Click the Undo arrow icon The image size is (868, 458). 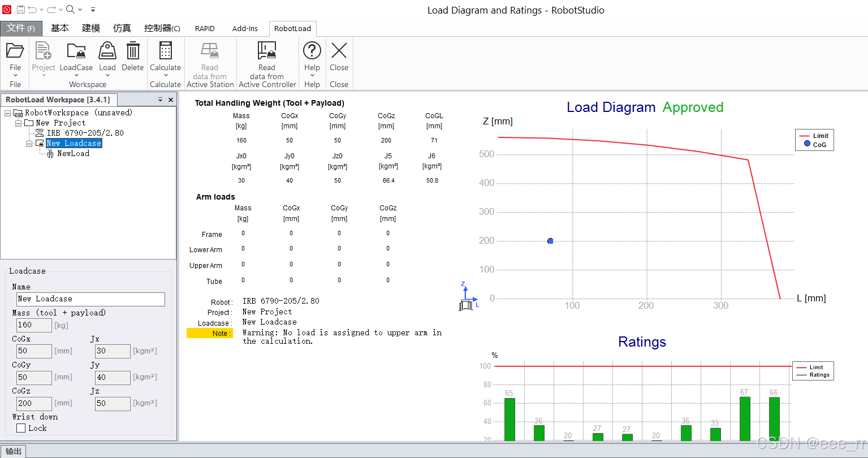pyautogui.click(x=32, y=10)
